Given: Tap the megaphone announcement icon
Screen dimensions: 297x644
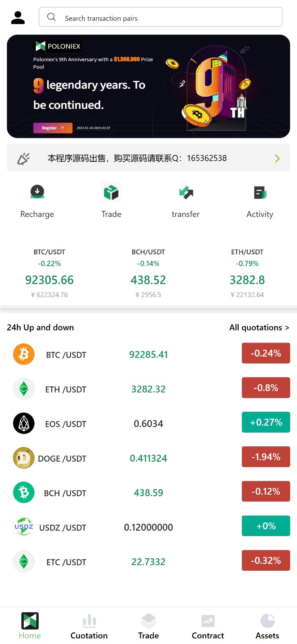Looking at the screenshot, I should [x=23, y=159].
